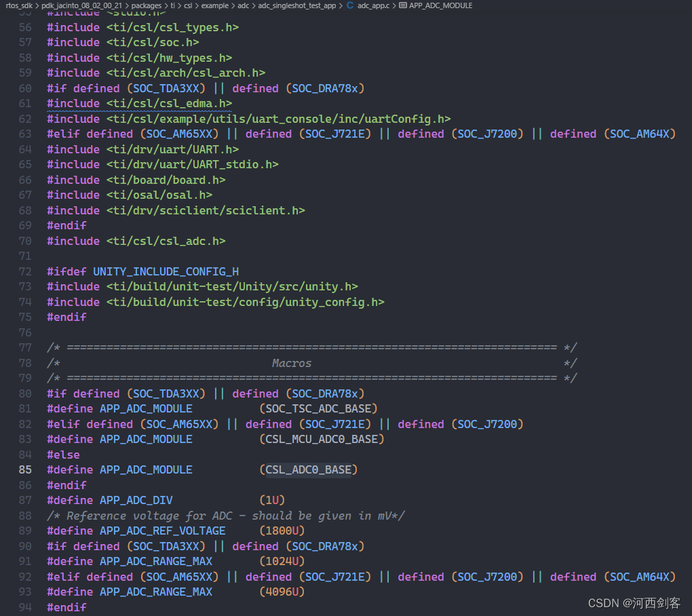Click the Reference voltage comment line
This screenshot has height=616, width=692.
[x=225, y=516]
